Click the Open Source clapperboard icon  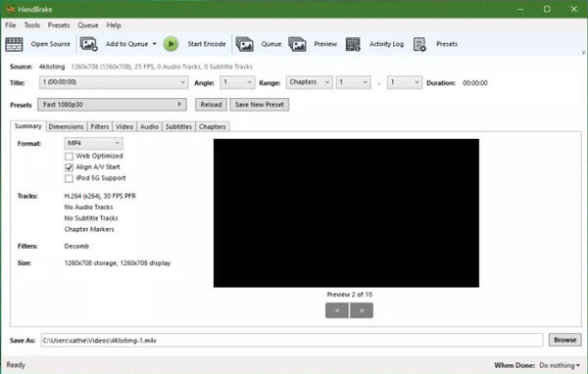(15, 44)
